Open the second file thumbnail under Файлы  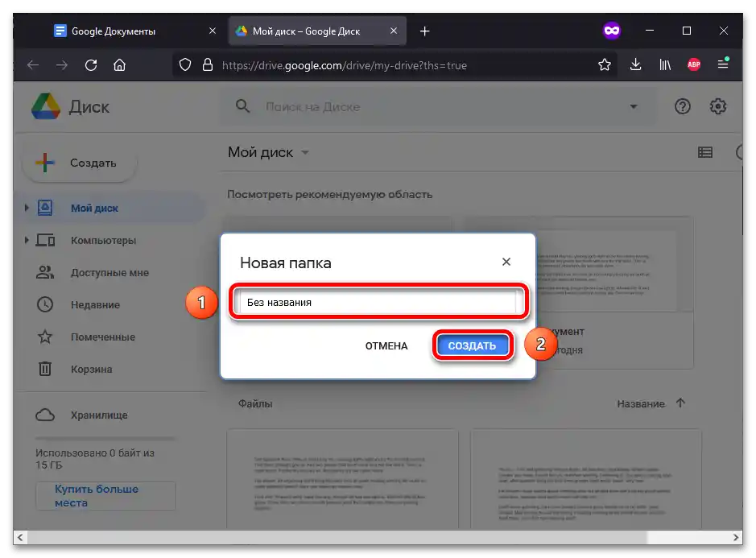click(585, 479)
